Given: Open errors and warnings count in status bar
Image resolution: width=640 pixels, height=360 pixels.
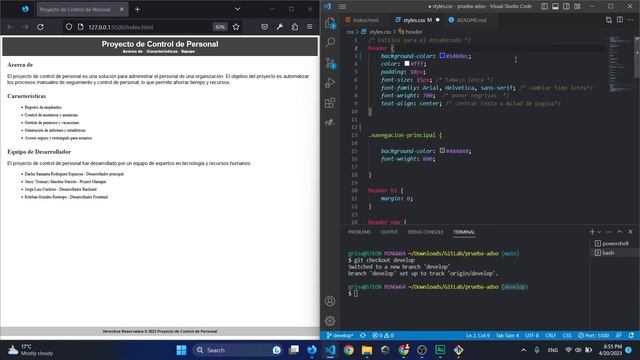Looking at the screenshot, I should pyautogui.click(x=383, y=336).
